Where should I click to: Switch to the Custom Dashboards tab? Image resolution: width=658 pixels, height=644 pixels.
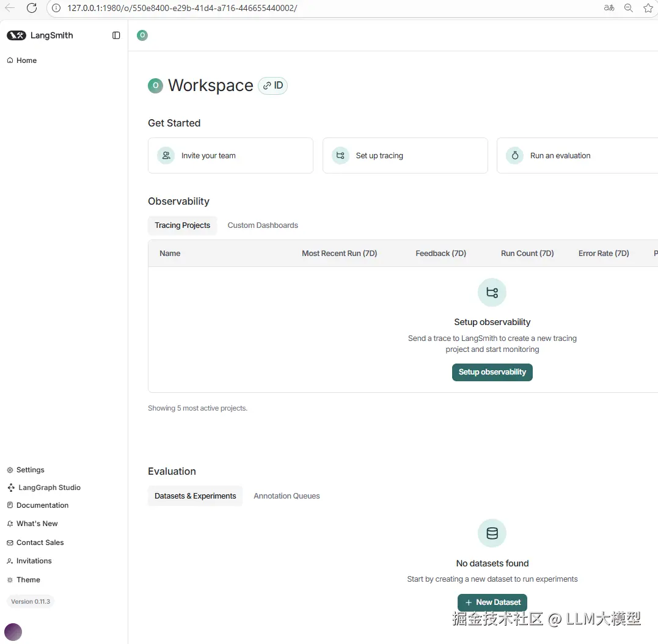tap(263, 225)
